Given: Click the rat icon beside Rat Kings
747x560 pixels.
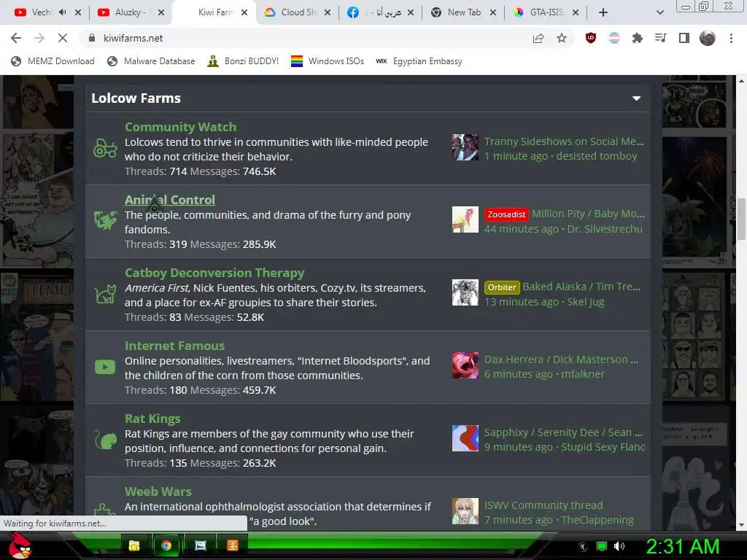Looking at the screenshot, I should tap(105, 440).
